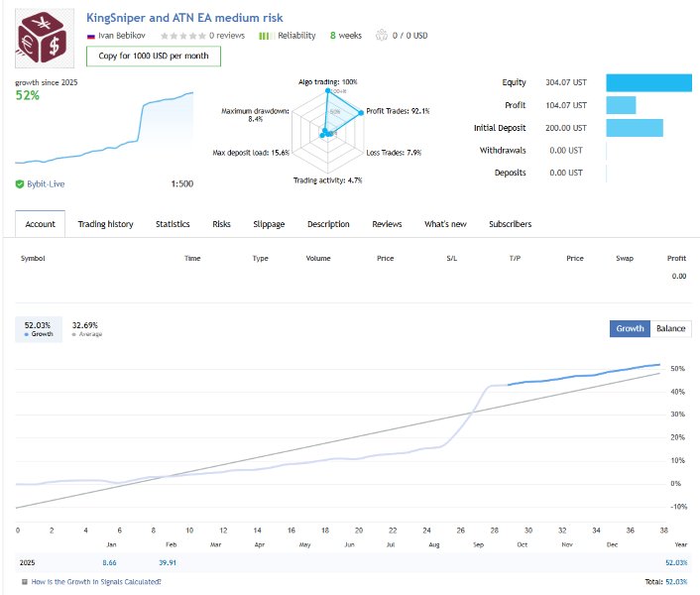Open How is the Growth in Signals Calculated
700x595 pixels.
click(96, 582)
